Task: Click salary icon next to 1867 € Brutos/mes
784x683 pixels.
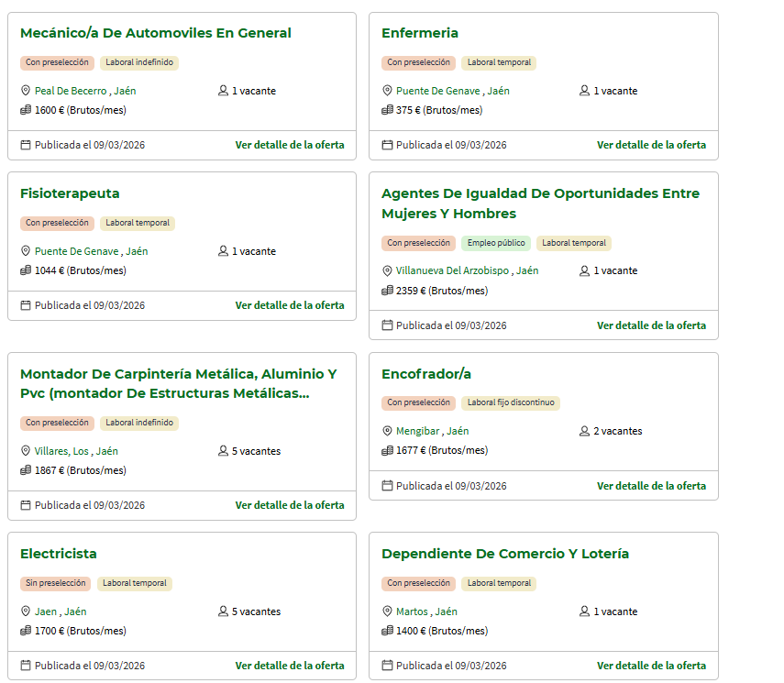Action: [26, 470]
